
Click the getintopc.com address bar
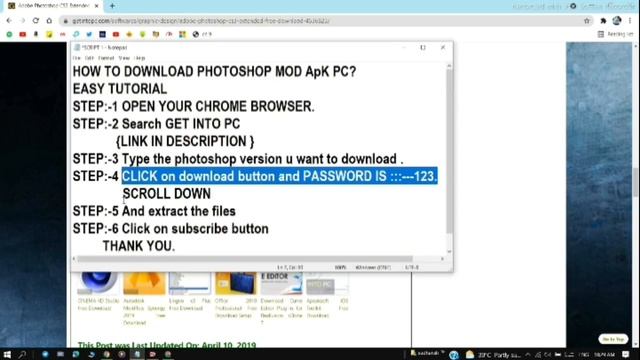coord(327,21)
